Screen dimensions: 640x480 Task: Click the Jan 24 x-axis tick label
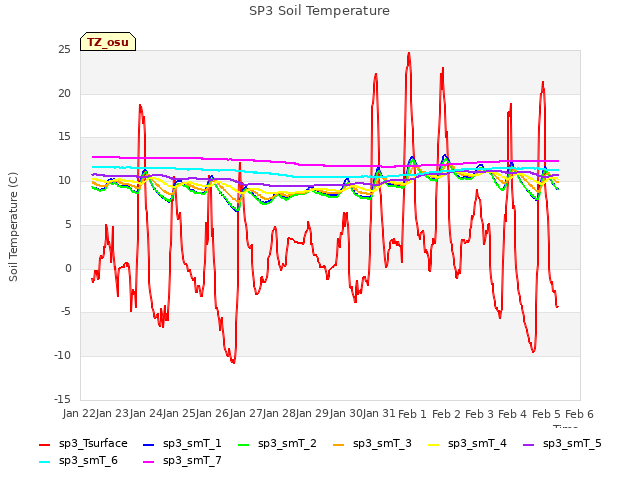[146, 414]
